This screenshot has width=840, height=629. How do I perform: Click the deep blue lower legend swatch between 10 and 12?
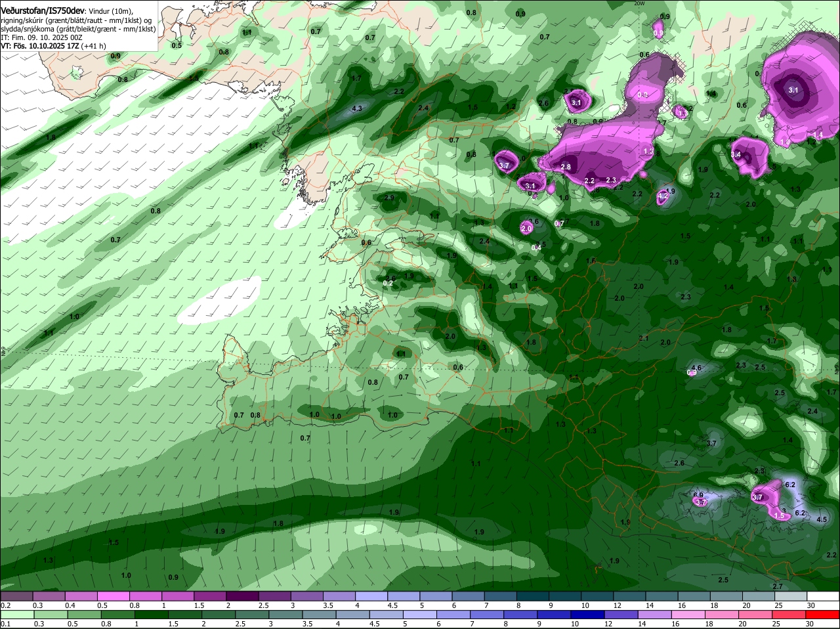(587, 615)
